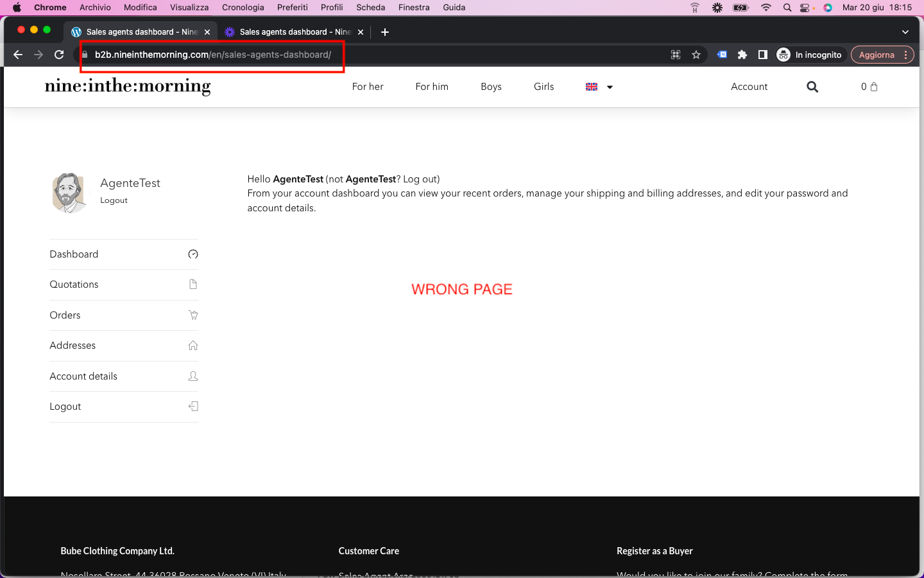Click the Siri icon in menu bar
Viewport: 924px width, 578px height.
click(x=828, y=8)
